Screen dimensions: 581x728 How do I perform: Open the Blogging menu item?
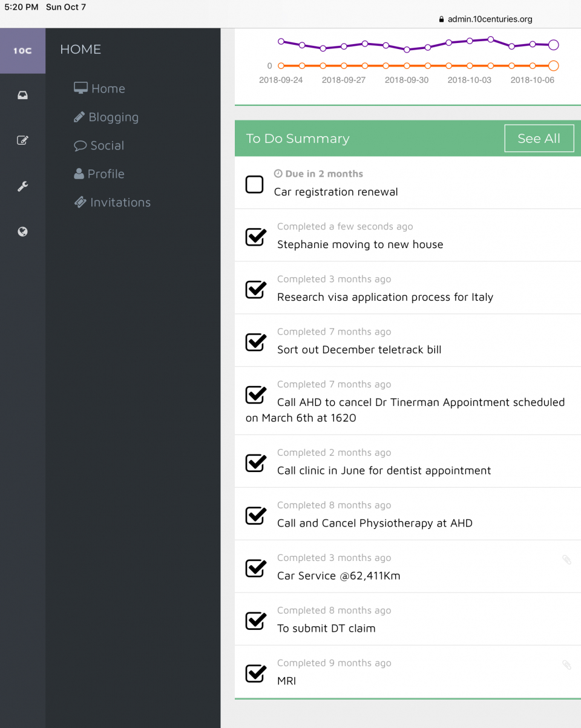coord(107,117)
